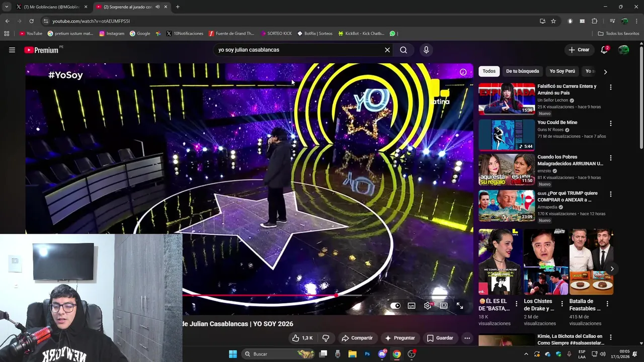Open the player settings gear
The image size is (644, 362).
pos(428,306)
